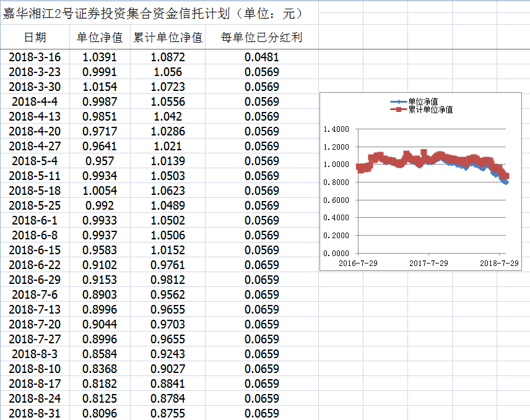This screenshot has height=420, width=530.
Task: Select cumulative value cell 1.021
Action: pos(168,146)
